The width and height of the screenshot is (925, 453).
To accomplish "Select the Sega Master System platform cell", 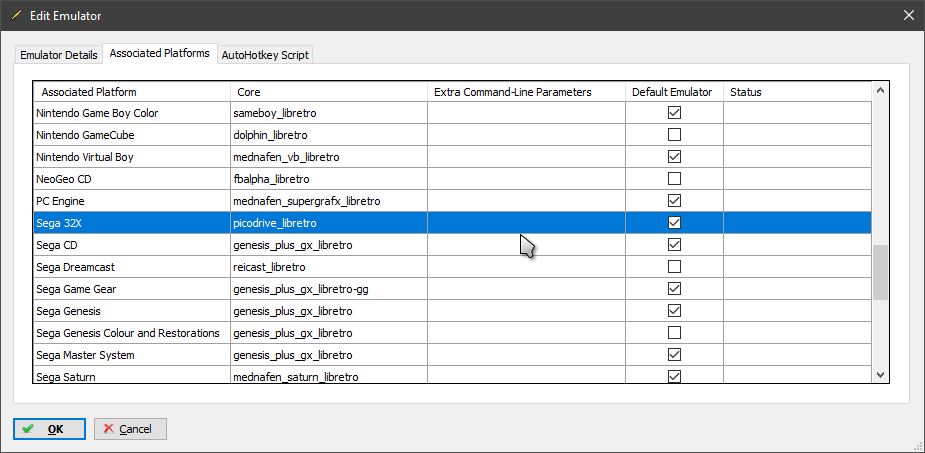I will coord(132,355).
